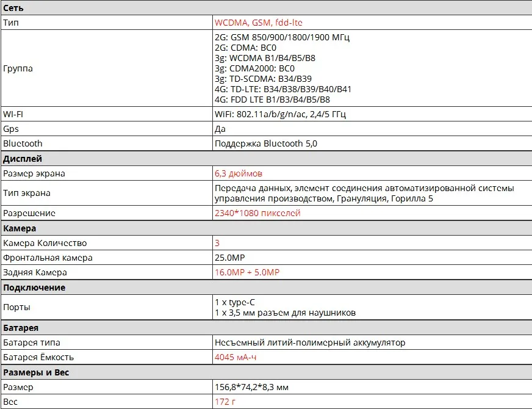This screenshot has height=409, width=532.
Task: Click the 1 x type-C port line
Action: (235, 302)
